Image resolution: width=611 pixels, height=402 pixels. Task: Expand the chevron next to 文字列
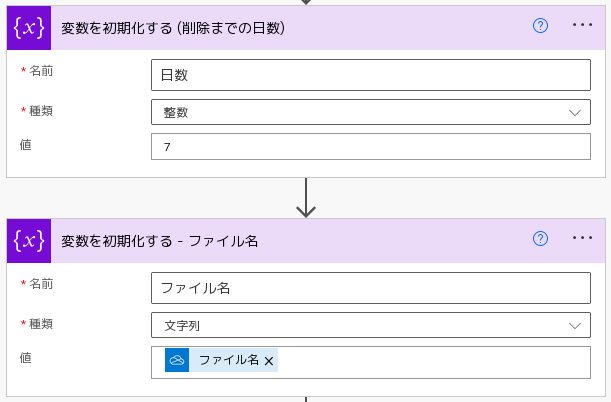(x=575, y=326)
